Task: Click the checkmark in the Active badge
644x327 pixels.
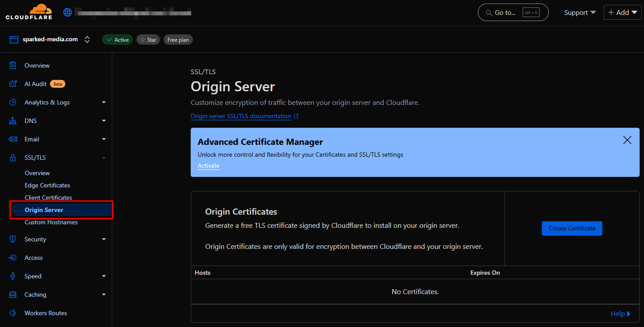Action: coord(109,40)
